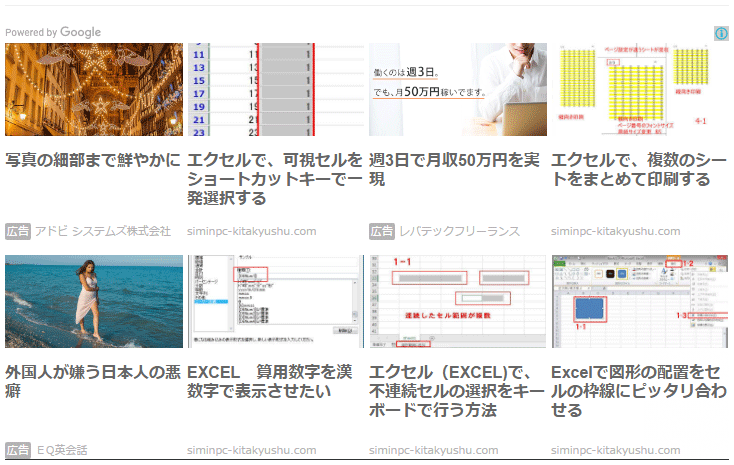The image size is (734, 465).
Task: Open the 週3日 月50万円 ad image
Action: tap(458, 89)
